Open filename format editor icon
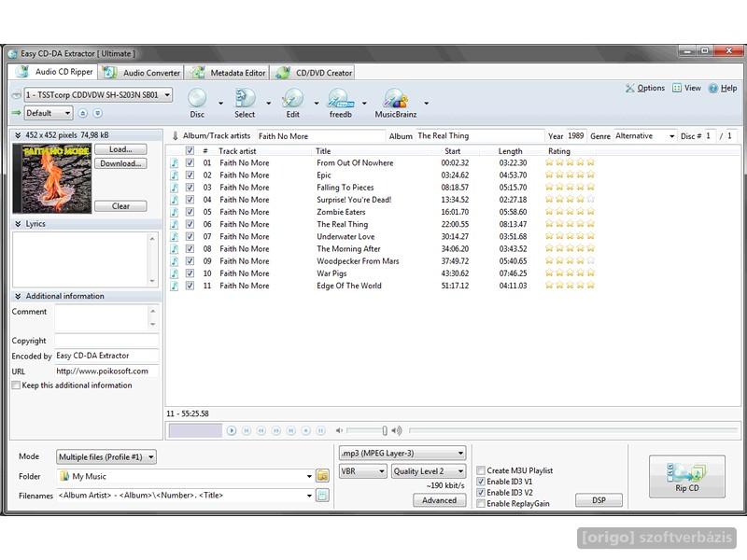 (322, 496)
